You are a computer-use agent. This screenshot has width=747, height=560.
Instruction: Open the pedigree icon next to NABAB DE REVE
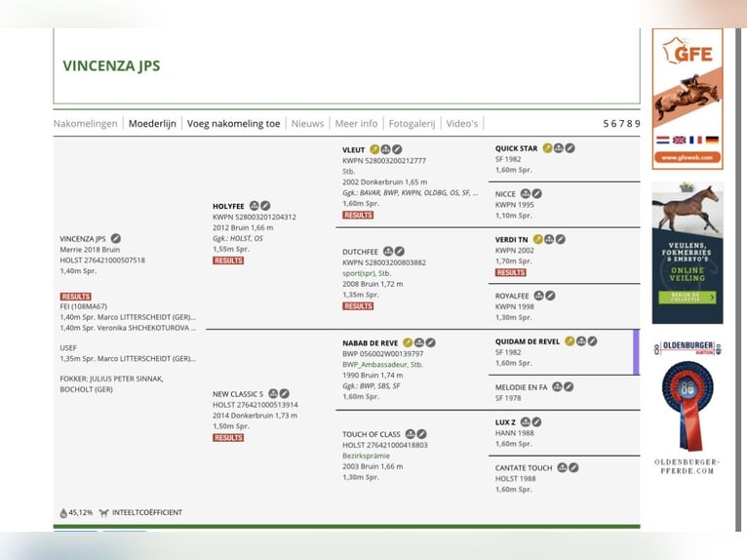coord(419,342)
